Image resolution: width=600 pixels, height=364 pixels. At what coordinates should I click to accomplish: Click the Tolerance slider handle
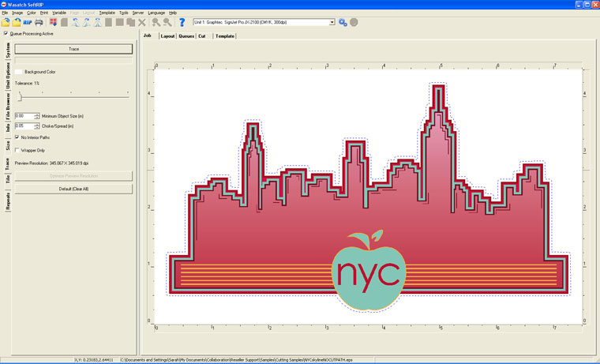click(x=20, y=96)
